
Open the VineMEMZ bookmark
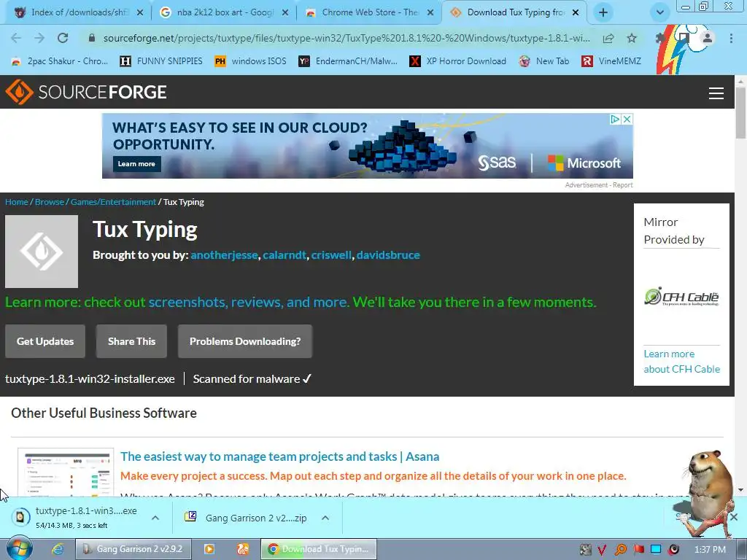[x=612, y=61]
